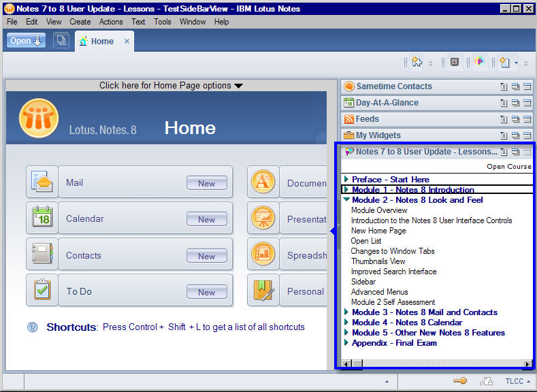537x392 pixels.
Task: Click the New button for To Do
Action: (x=207, y=292)
